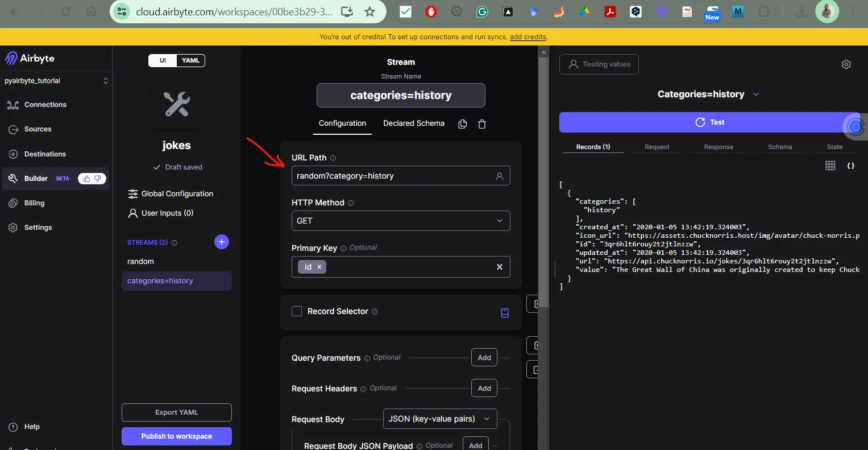Image resolution: width=868 pixels, height=450 pixels.
Task: Enable the Record Selector checkbox
Action: point(297,311)
